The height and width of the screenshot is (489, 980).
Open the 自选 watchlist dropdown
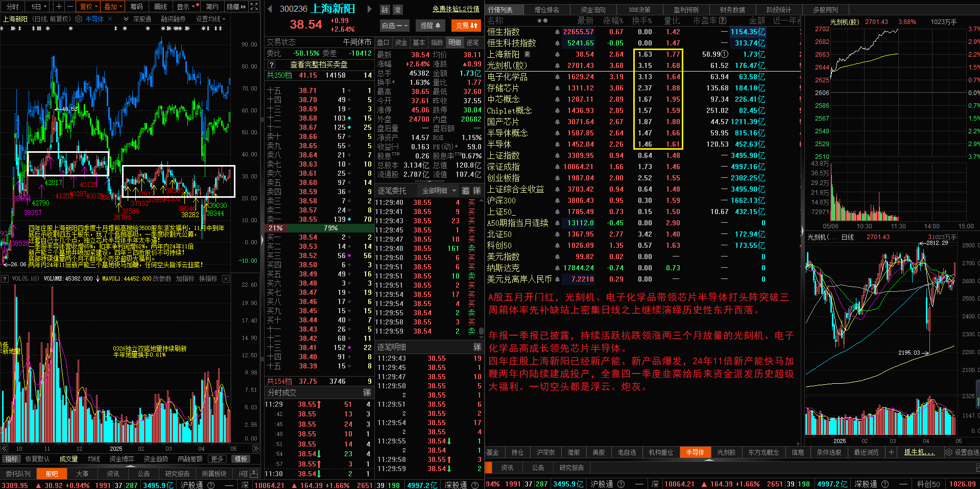pos(395,26)
